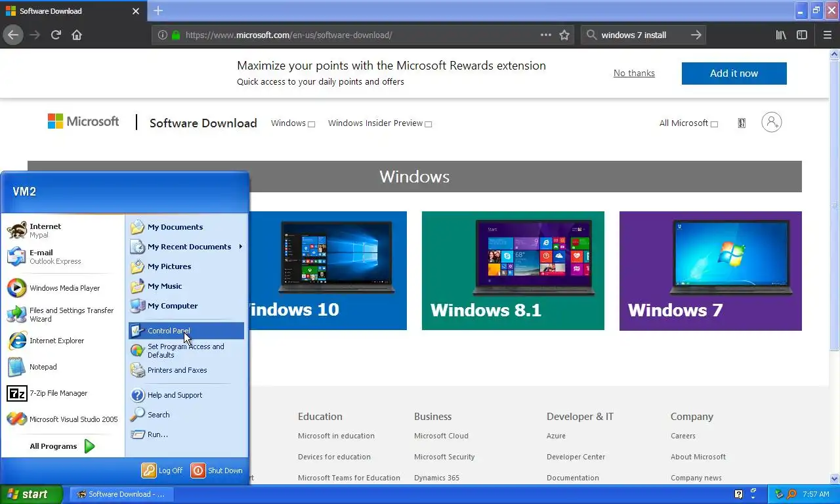Expand the All Microsoft dropdown
Viewport: 840px width, 504px height.
(x=688, y=123)
